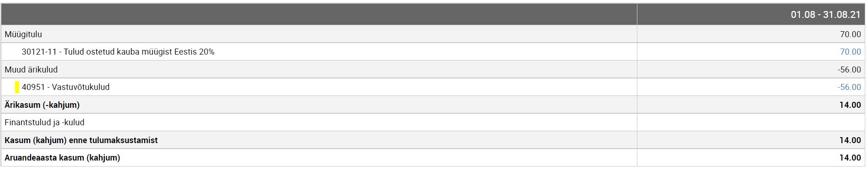Open the blue -56.00 amount link
868x172 pixels.
click(849, 87)
